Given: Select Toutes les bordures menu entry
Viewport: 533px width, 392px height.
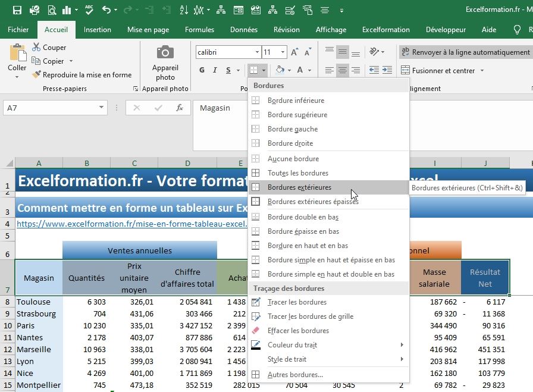Looking at the screenshot, I should pyautogui.click(x=329, y=173).
